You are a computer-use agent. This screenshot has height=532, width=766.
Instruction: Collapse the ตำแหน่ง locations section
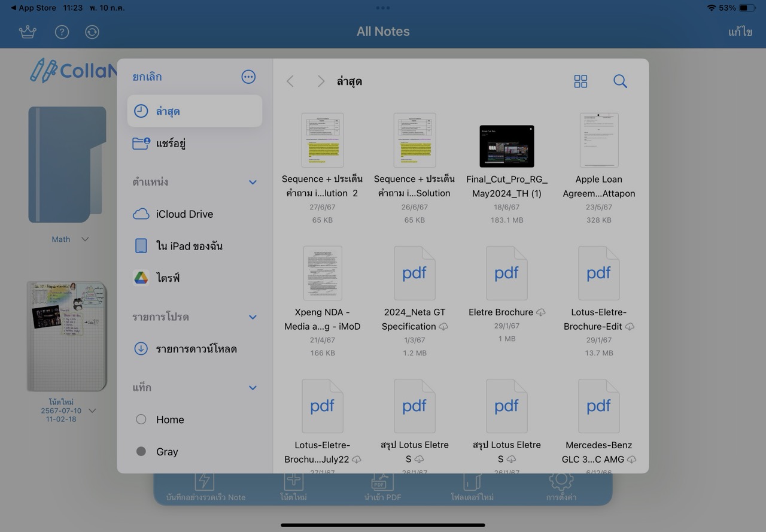253,182
